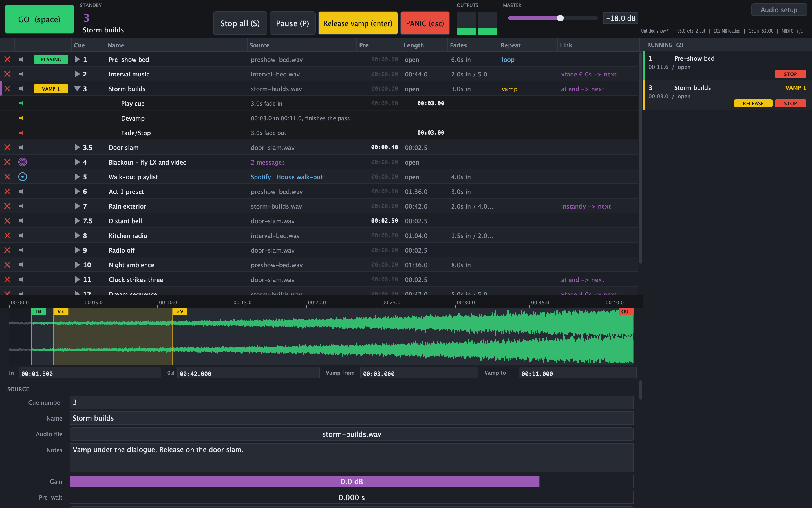Click the IN marker on waveform
Screen dimensions: 812x508
(x=39, y=312)
